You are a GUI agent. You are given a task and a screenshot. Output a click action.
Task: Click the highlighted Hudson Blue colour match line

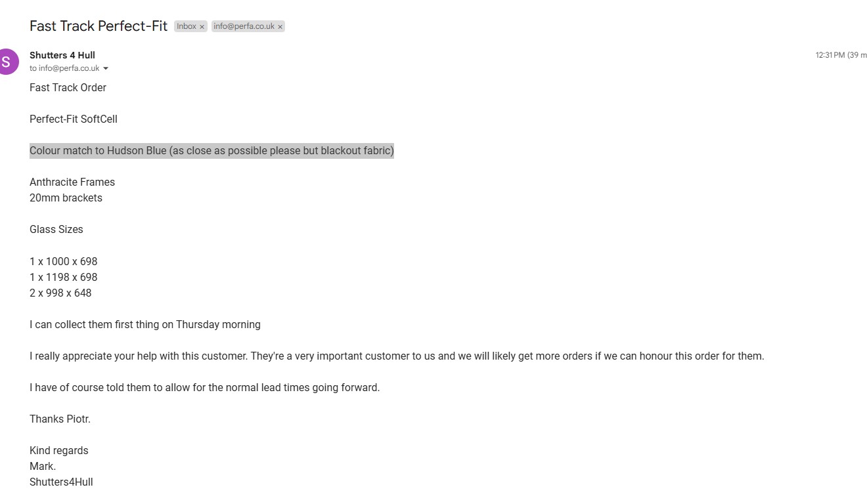tap(211, 151)
